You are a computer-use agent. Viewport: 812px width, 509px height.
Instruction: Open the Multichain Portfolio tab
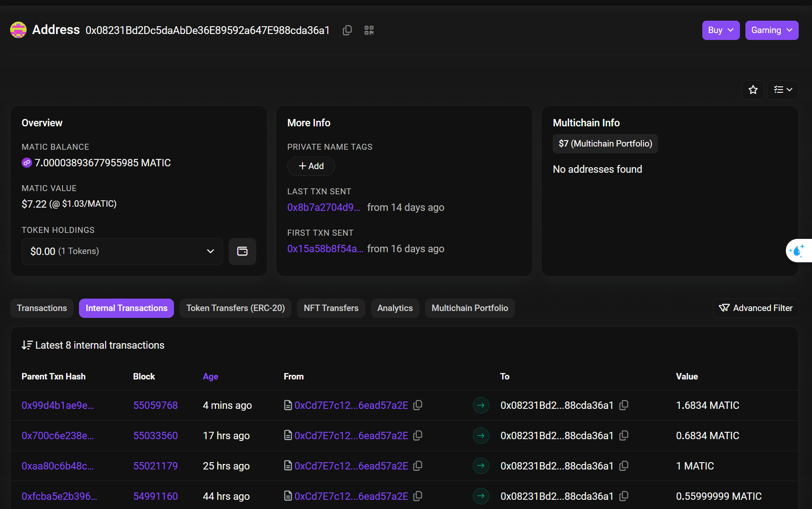pyautogui.click(x=470, y=308)
